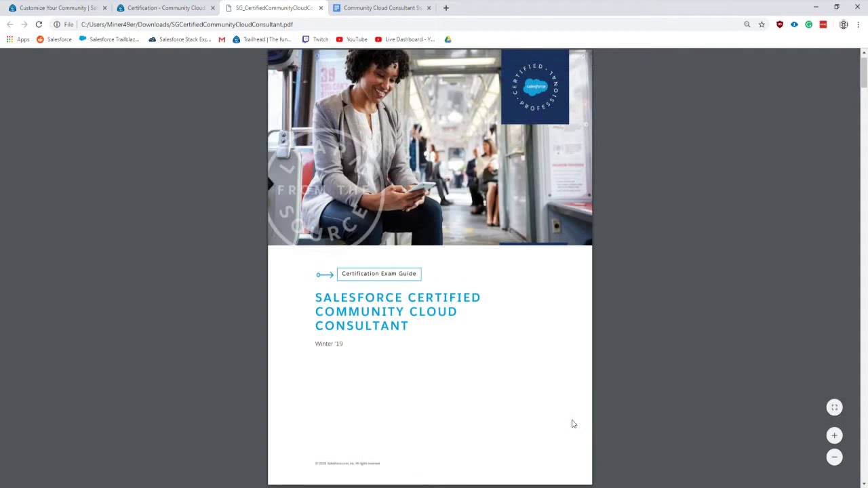Bookmark this page with the star icon
The image size is (868, 488).
pos(762,24)
